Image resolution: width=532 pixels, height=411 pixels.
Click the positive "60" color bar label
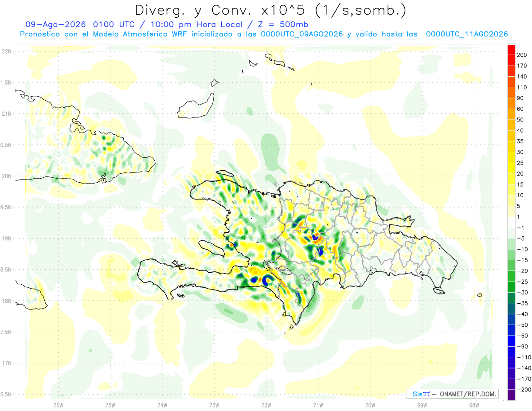520,109
